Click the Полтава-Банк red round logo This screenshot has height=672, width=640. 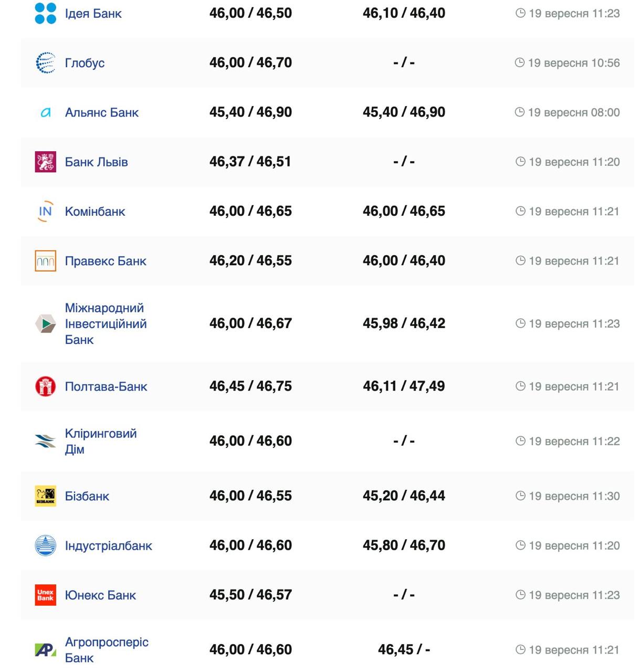pyautogui.click(x=45, y=386)
